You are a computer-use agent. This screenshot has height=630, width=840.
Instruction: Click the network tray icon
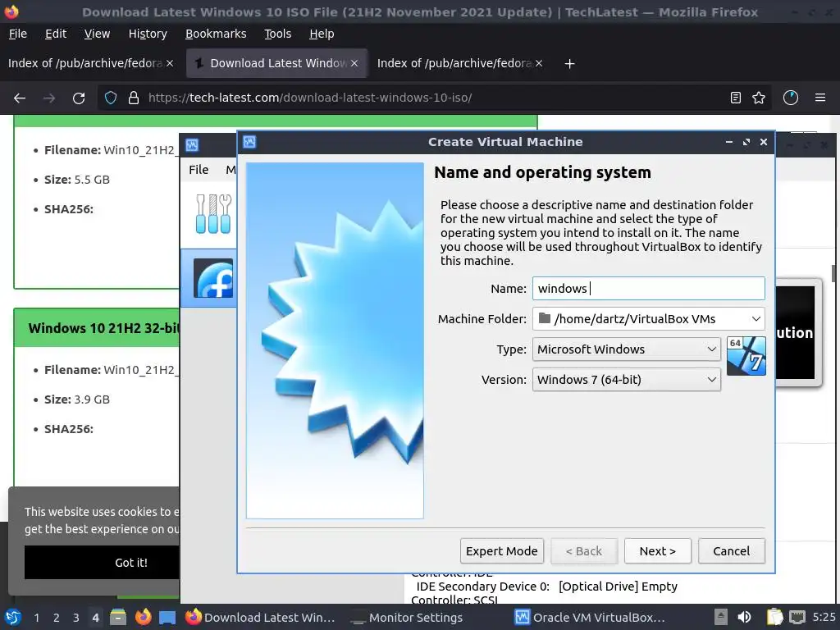[797, 617]
